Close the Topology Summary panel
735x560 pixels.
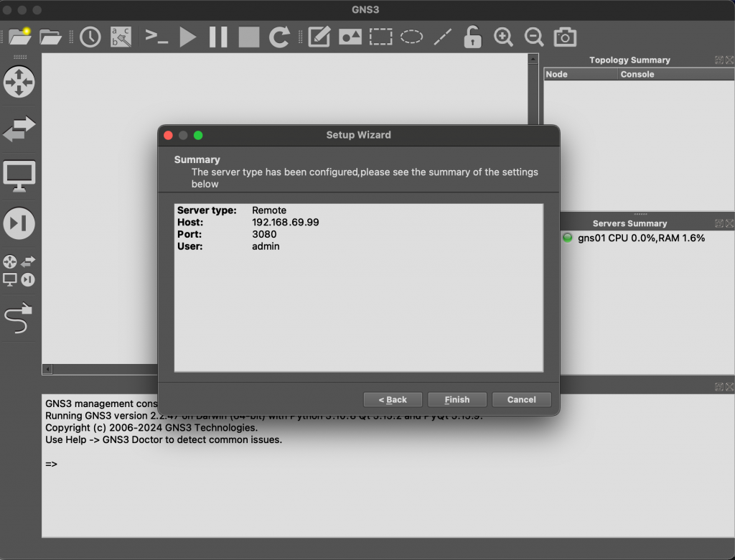(729, 60)
